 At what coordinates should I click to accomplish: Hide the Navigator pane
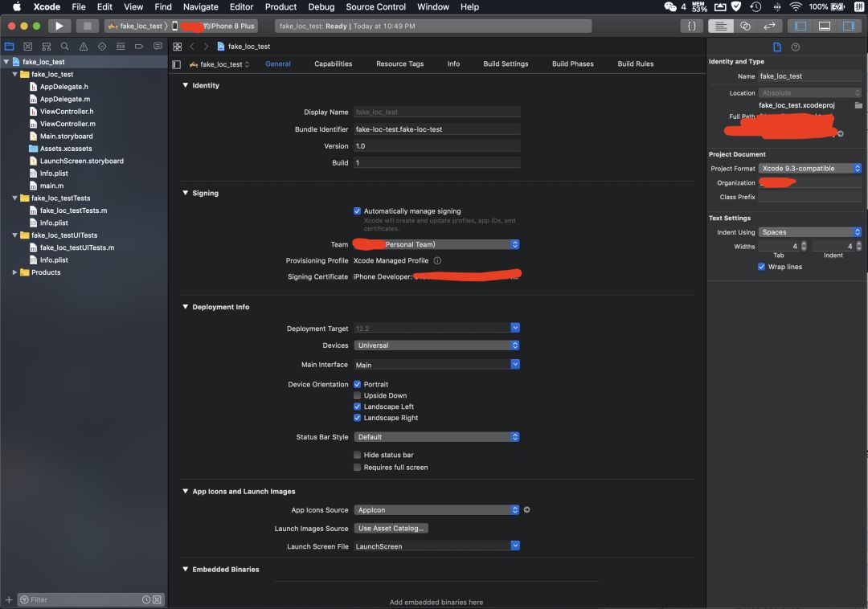[800, 26]
